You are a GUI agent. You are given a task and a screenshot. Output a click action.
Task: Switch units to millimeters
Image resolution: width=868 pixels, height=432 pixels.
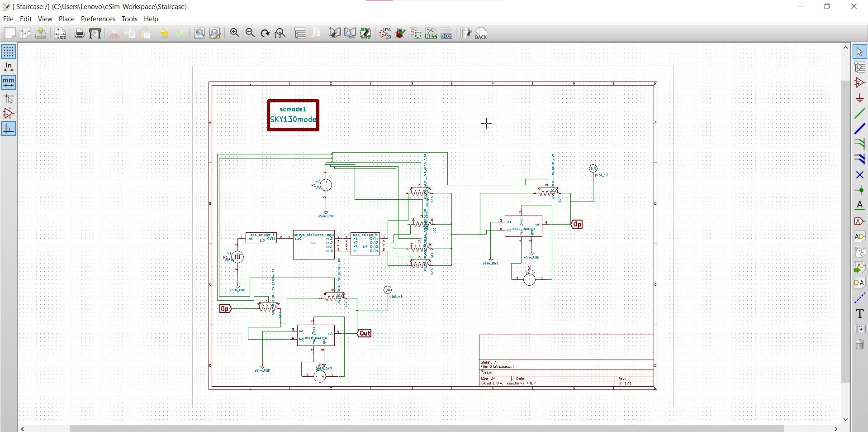[x=9, y=82]
